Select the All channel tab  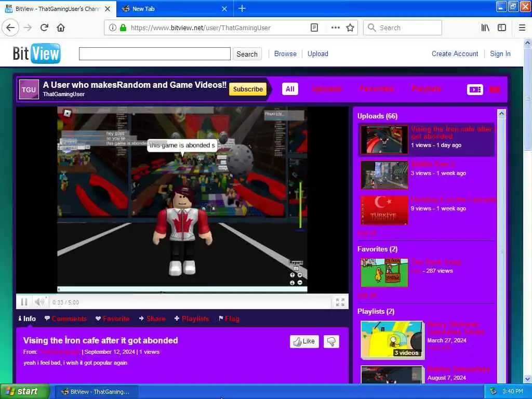(290, 89)
